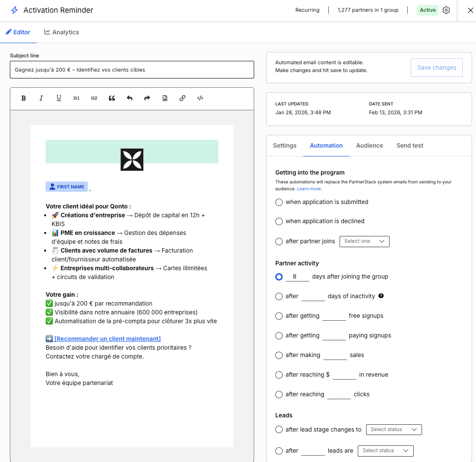
Task: Set Heading 1 style
Action: point(76,98)
